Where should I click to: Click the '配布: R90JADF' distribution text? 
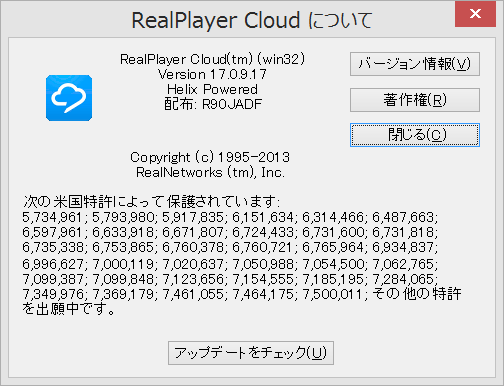213,104
